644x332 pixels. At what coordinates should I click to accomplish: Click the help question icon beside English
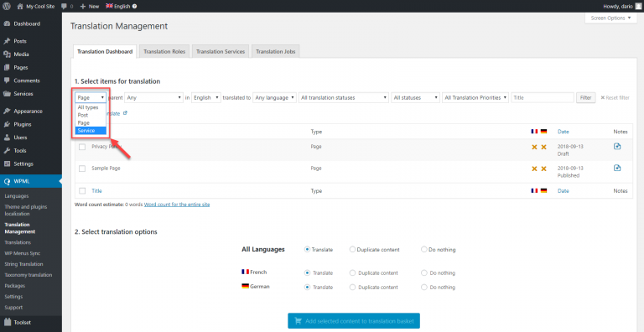[135, 6]
